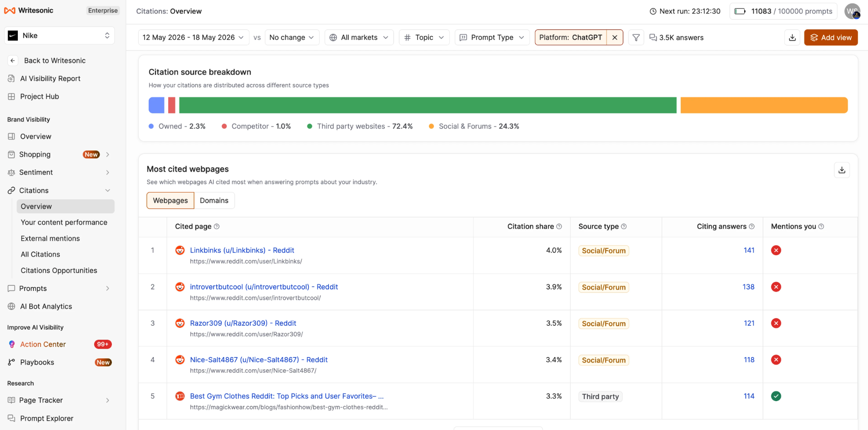Viewport: 868px width, 430px height.
Task: Click the download icon in the top toolbar
Action: (x=792, y=37)
